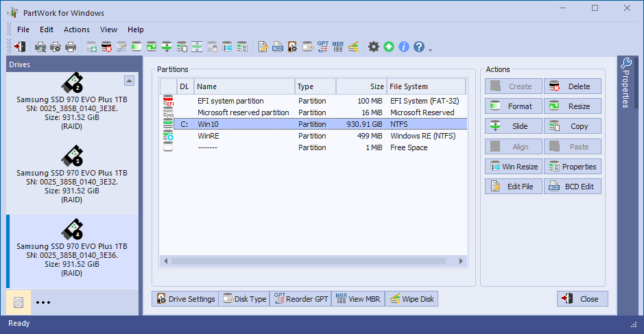Click the toolbar Wipe Disk icon
The width and height of the screenshot is (644, 334).
[353, 47]
